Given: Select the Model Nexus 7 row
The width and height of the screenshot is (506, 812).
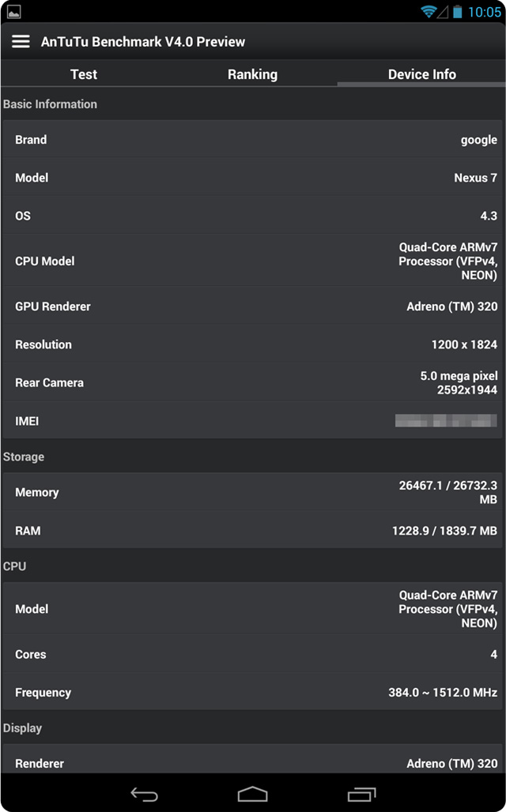Looking at the screenshot, I should (253, 178).
